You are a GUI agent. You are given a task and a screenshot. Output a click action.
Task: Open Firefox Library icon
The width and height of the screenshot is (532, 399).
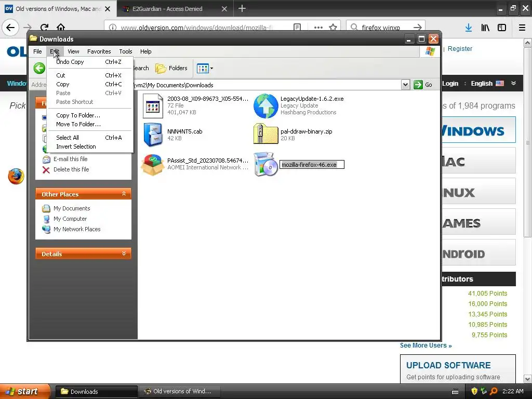coord(485,28)
